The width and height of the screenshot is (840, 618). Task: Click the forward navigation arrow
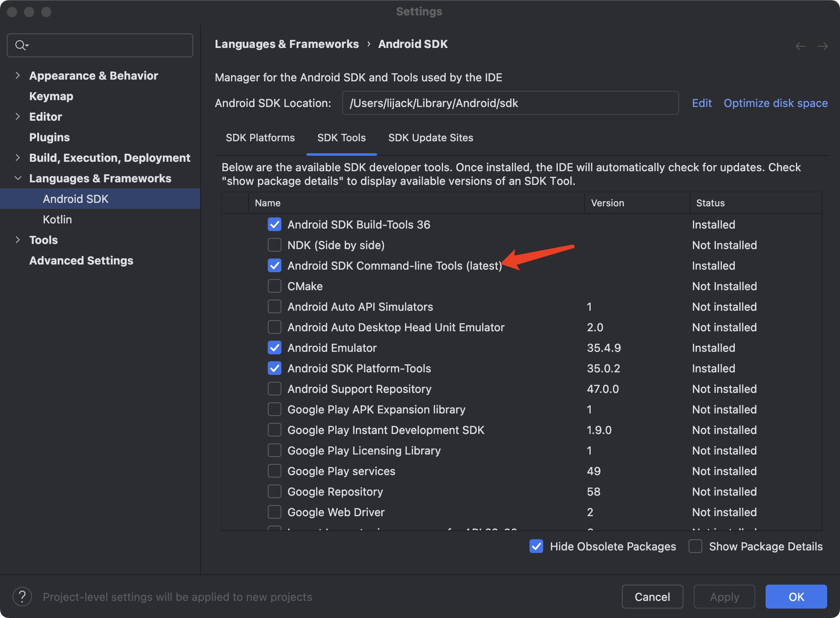823,46
